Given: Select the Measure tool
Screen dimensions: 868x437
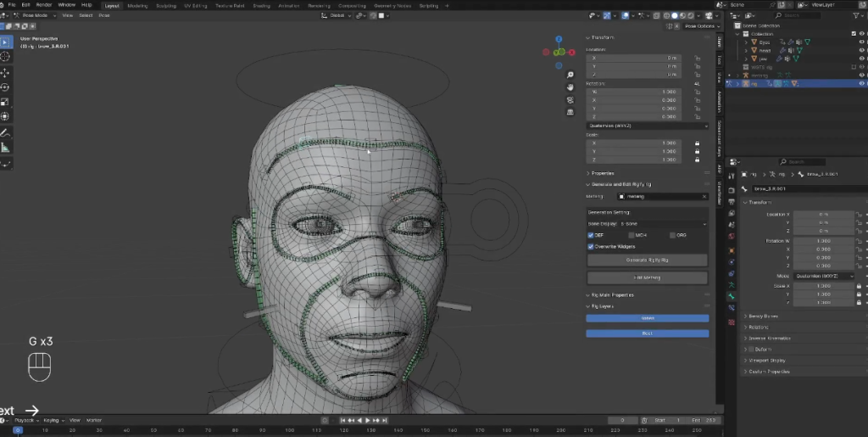Looking at the screenshot, I should coord(6,148).
